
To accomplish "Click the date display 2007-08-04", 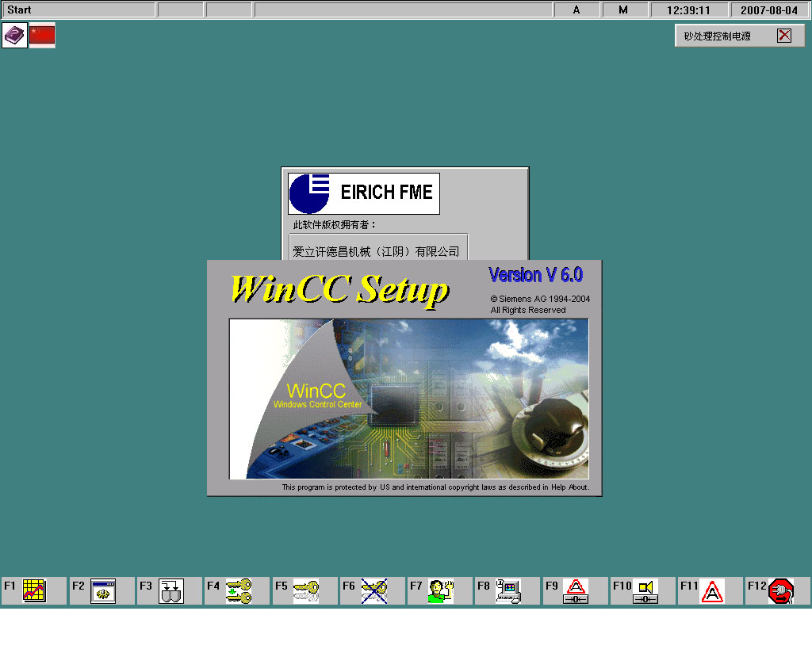I will click(x=769, y=10).
